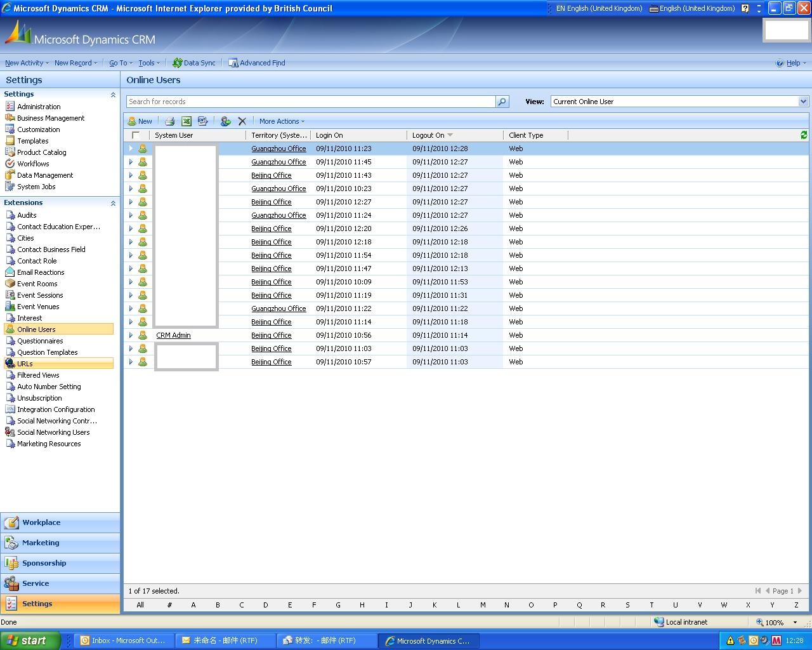Open Event Rooms
812x650 pixels.
tap(37, 284)
